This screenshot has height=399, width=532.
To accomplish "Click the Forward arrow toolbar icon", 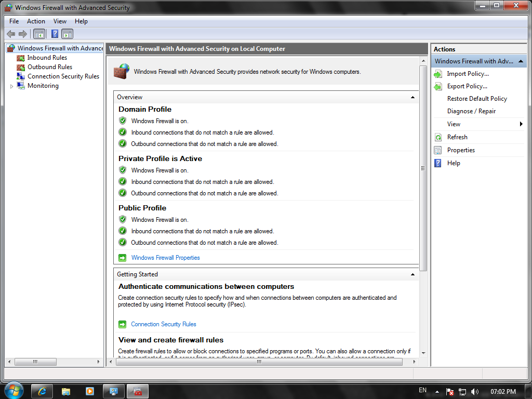I will point(23,34).
